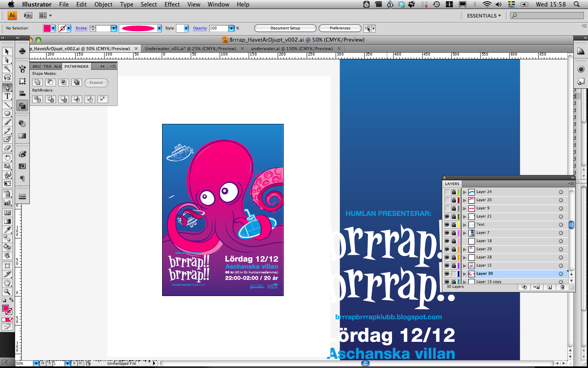Select the Eyedropper tool
Viewport: 588px width, 368px height.
7,229
